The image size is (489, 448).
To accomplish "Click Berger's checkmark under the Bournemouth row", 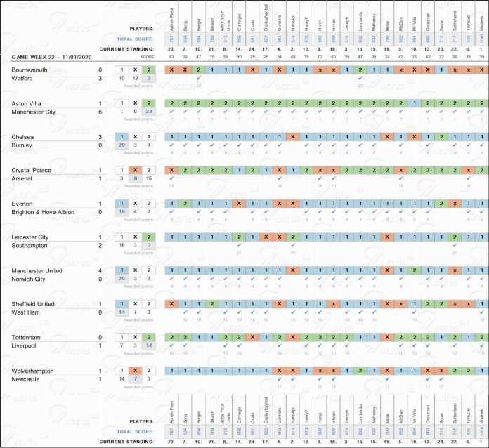I will [199, 79].
